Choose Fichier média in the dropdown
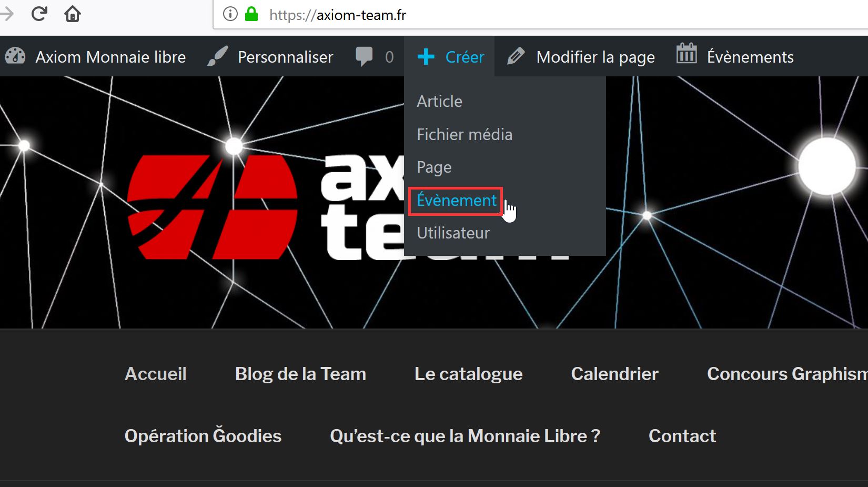Screen dimensions: 868x487 tap(464, 134)
